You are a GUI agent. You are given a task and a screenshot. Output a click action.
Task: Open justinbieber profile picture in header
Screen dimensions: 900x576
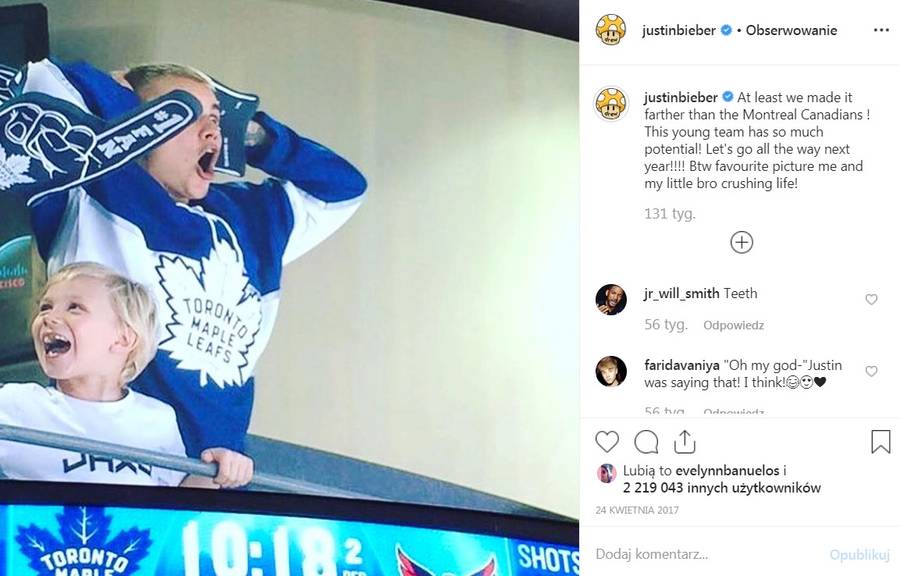pos(611,30)
